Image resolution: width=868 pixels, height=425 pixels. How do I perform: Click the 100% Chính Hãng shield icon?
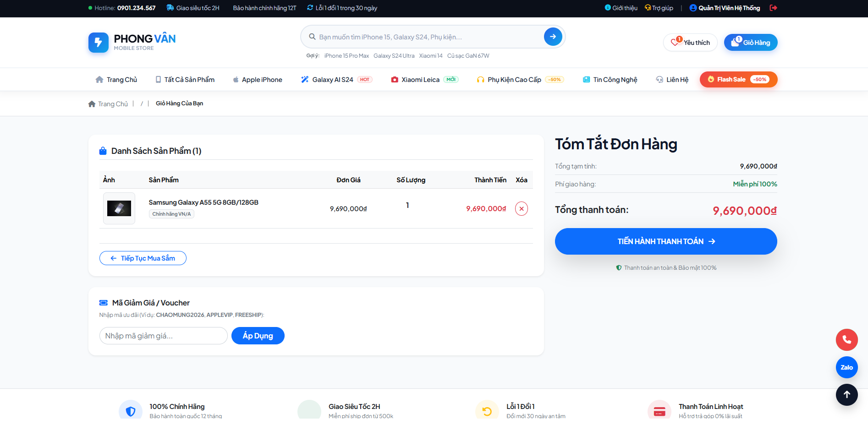[131, 411]
